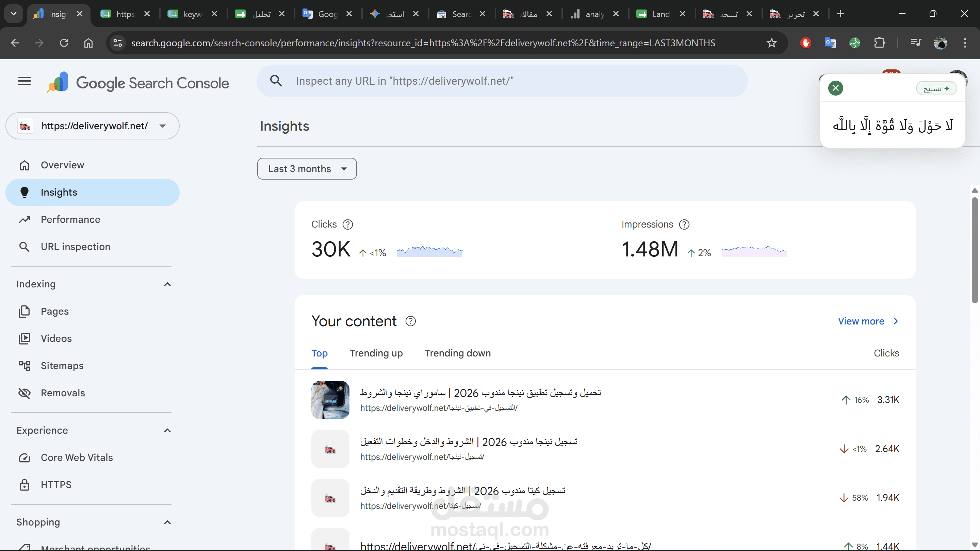Open the تسجيل نينجا مندوب 2026 content row
Image resolution: width=980 pixels, height=551 pixels.
coord(605,449)
